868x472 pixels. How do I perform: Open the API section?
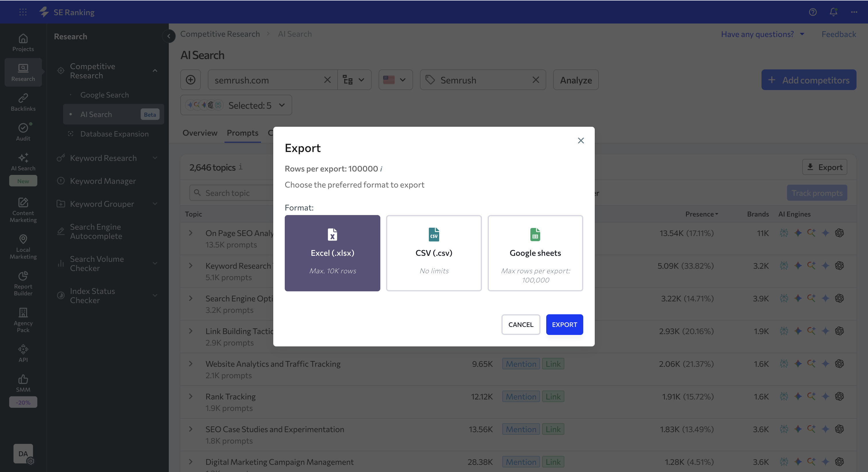click(x=23, y=353)
